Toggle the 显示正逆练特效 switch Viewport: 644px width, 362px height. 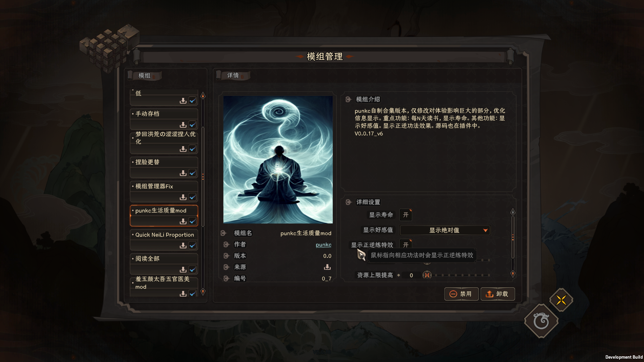[406, 245]
